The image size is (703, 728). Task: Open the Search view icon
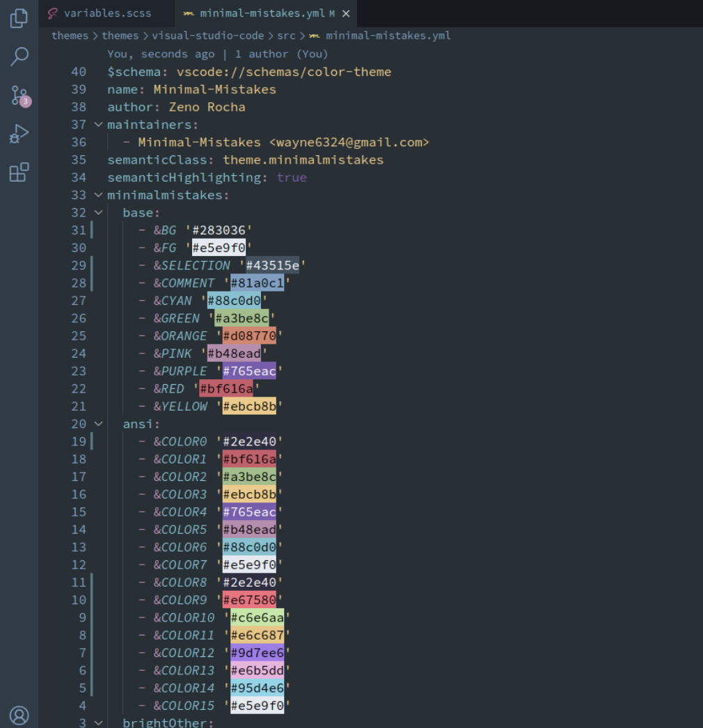[19, 56]
